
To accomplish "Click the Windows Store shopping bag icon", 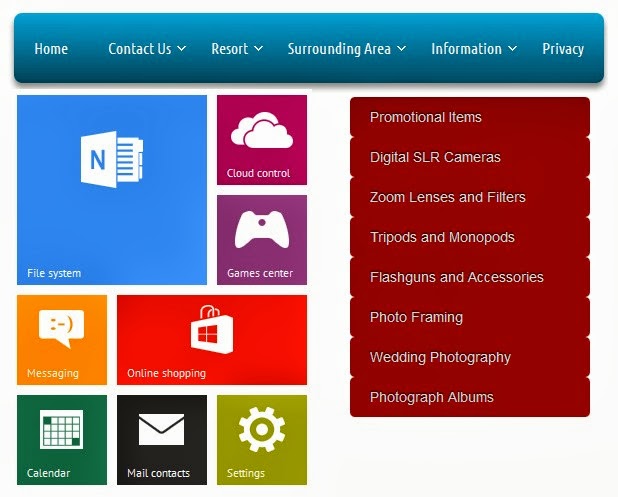I will [212, 329].
